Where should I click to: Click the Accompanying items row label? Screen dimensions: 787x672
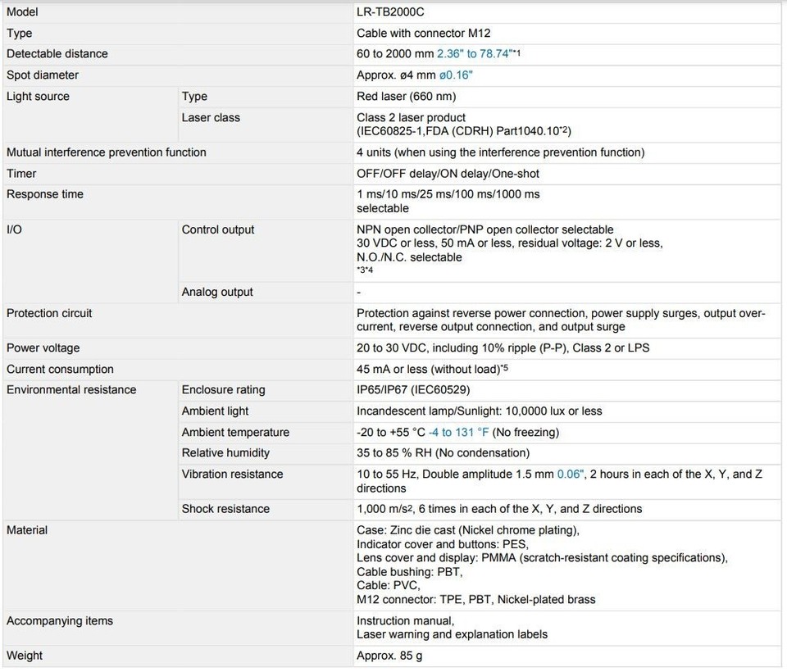pos(60,621)
